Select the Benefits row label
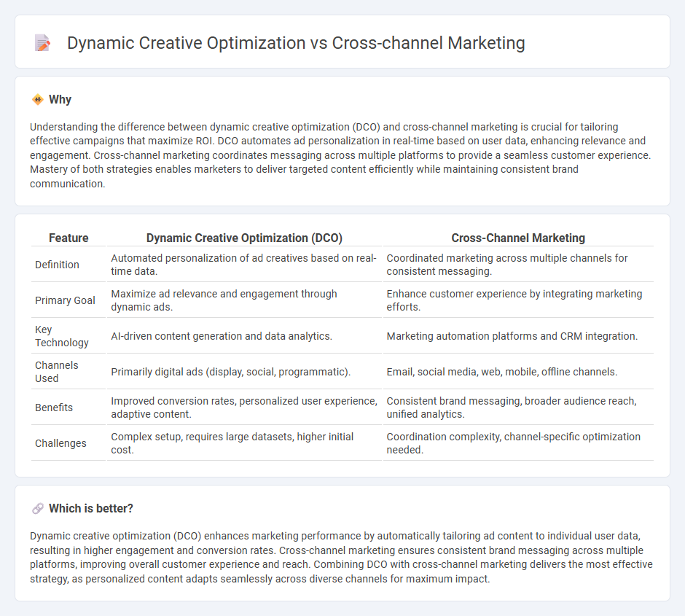 [x=54, y=408]
